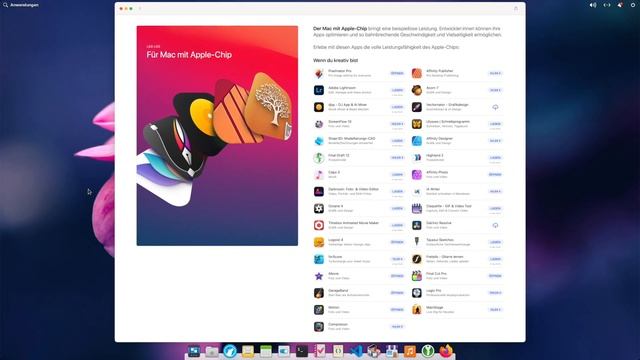This screenshot has width=640, height=360.
Task: Click the Affinity Designer icon
Action: pyautogui.click(x=417, y=141)
